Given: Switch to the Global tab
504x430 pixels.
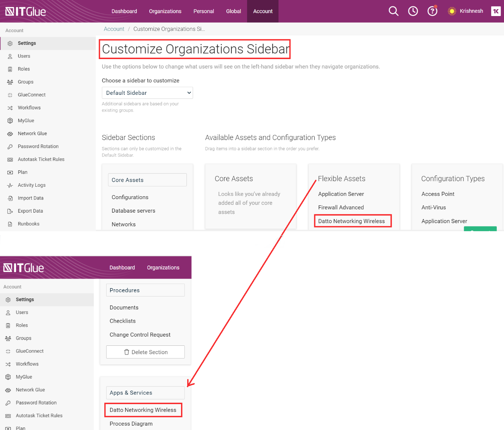Looking at the screenshot, I should [x=234, y=11].
